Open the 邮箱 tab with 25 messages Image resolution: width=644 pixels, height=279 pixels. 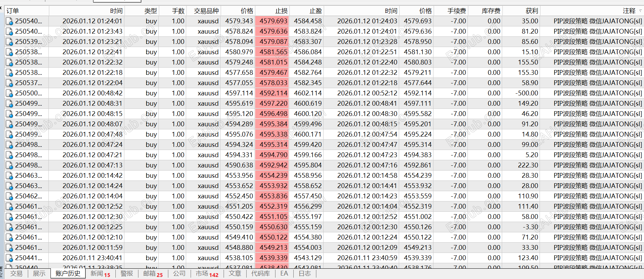(153, 274)
